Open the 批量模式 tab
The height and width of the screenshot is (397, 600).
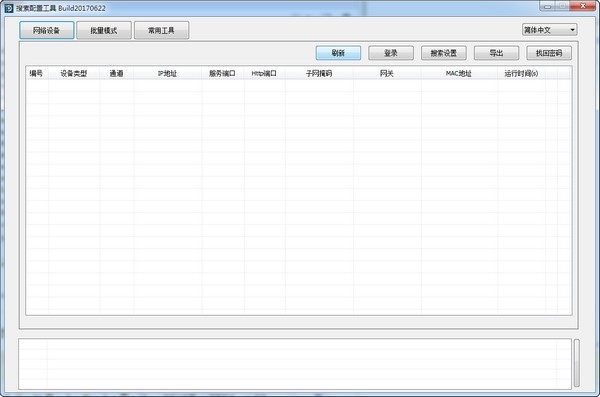[104, 30]
